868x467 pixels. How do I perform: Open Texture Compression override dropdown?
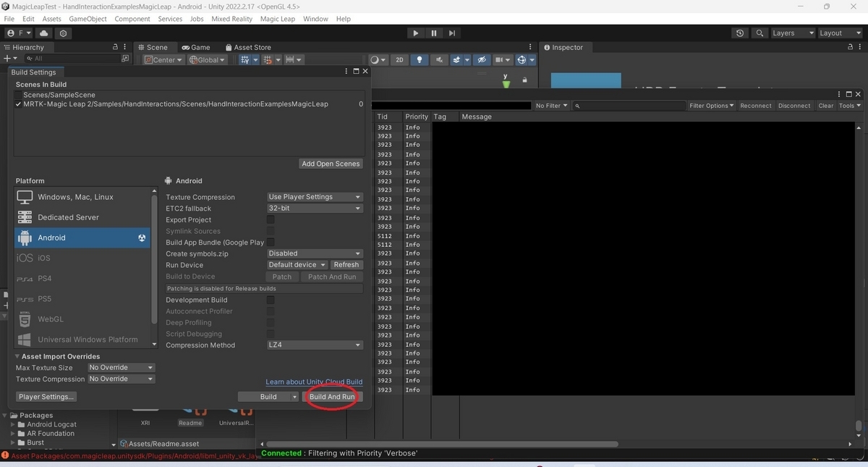121,379
